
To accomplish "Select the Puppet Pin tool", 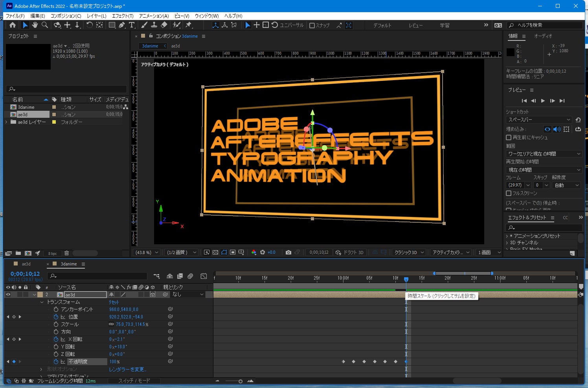I will (x=189, y=25).
